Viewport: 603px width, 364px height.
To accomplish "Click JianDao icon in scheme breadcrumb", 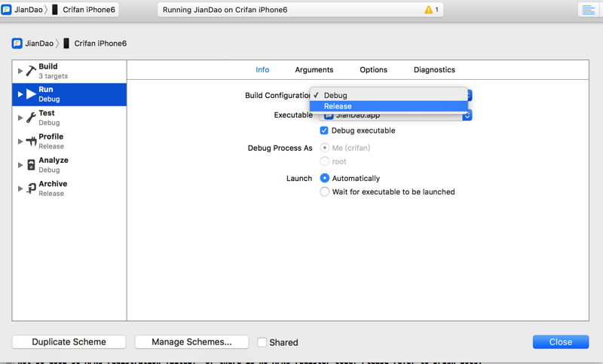I will (x=17, y=43).
